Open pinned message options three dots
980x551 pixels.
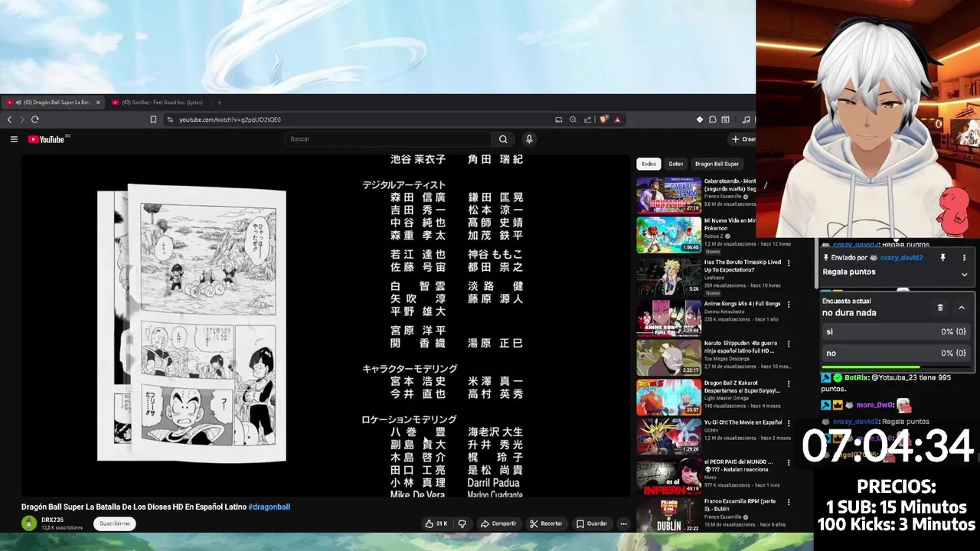coord(964,258)
